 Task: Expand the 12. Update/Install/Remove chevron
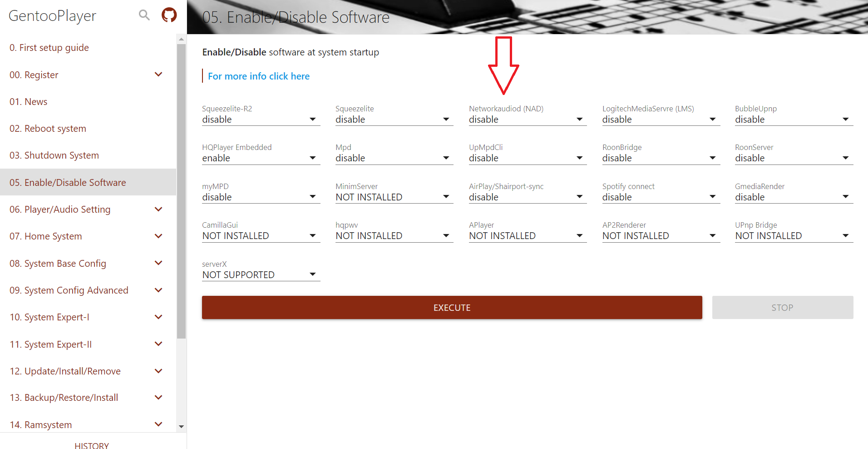[158, 371]
